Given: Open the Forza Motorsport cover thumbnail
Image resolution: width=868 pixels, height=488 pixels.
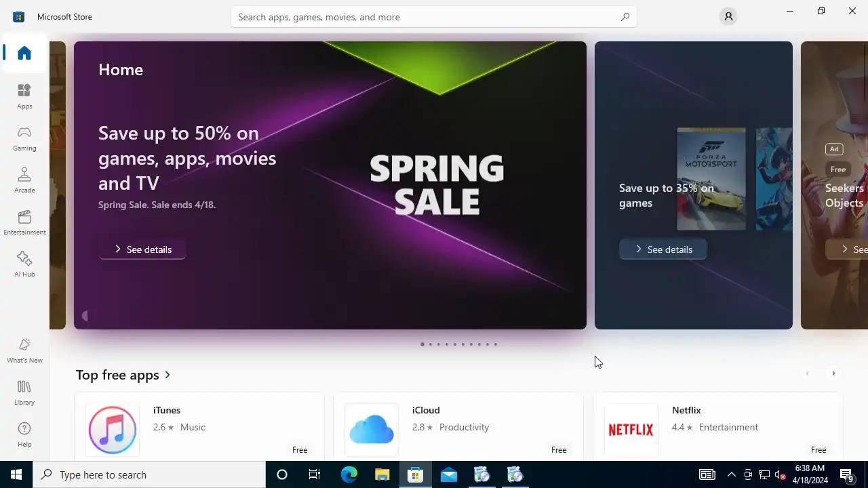Looking at the screenshot, I should pos(711,179).
